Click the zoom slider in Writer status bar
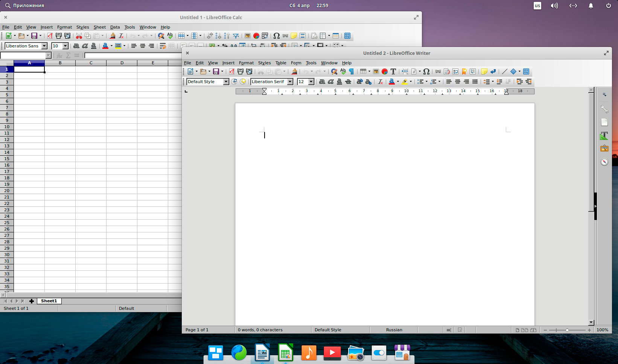618x364 pixels. tap(567, 330)
